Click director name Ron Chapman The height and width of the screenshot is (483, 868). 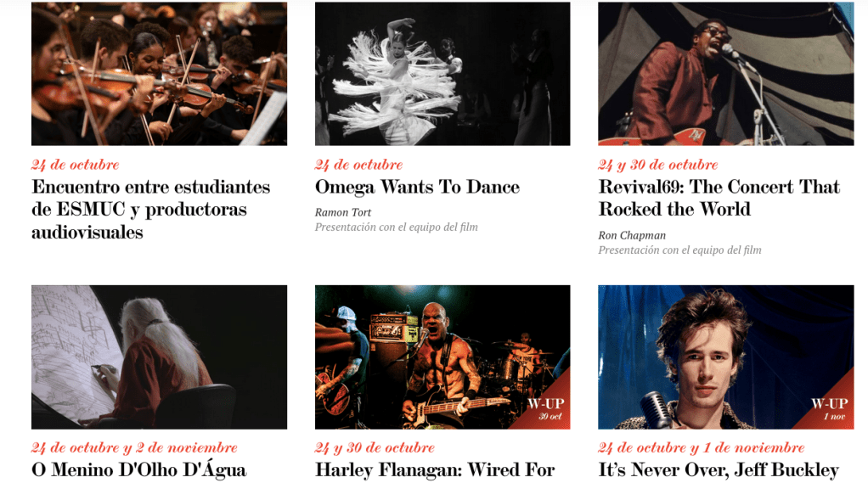(x=632, y=236)
